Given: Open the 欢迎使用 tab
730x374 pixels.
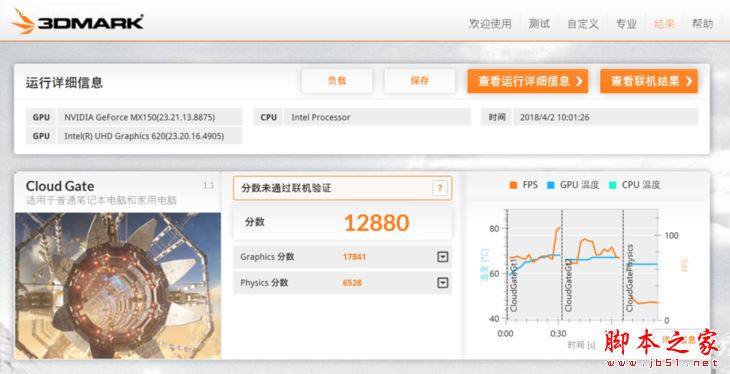Looking at the screenshot, I should point(490,24).
